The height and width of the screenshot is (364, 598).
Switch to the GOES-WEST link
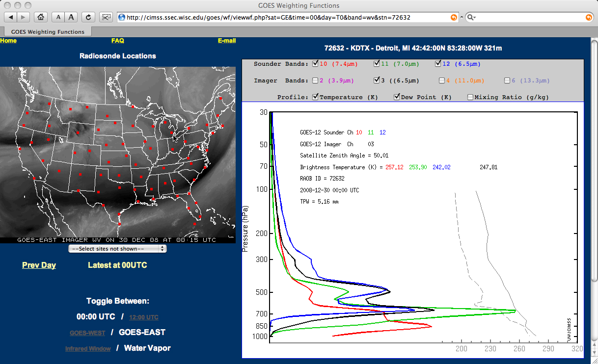(x=87, y=333)
